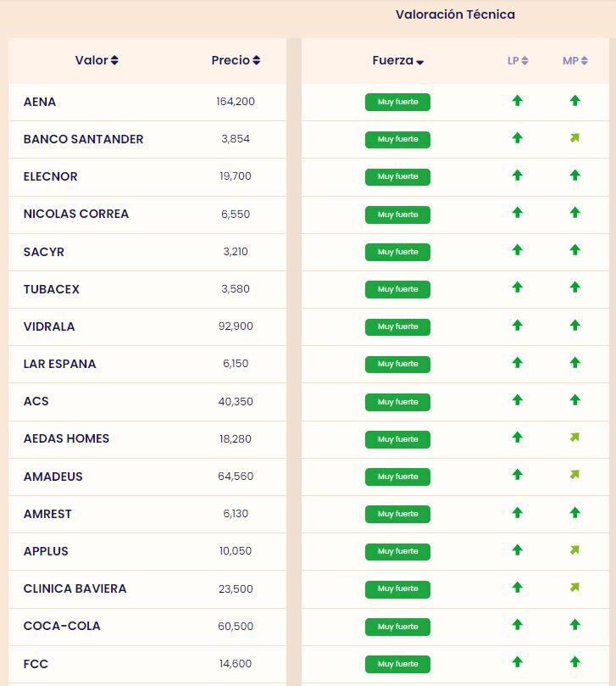Sort by MP medium-term column
Screen dimensions: 616x686
pyautogui.click(x=574, y=61)
